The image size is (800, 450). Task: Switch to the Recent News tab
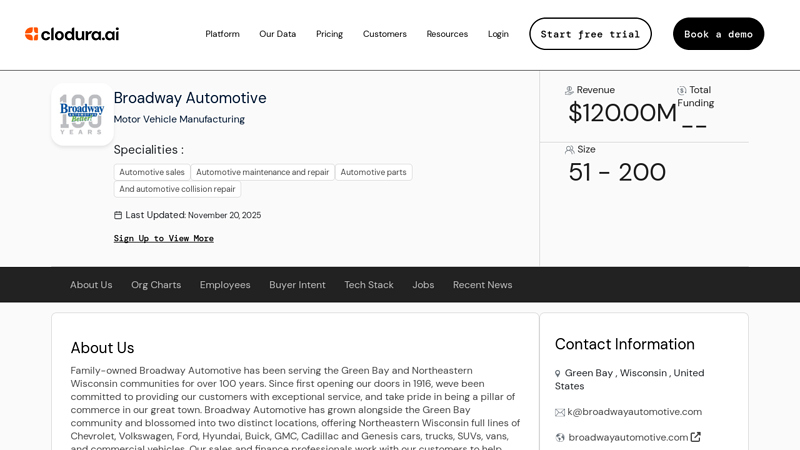pyautogui.click(x=483, y=285)
